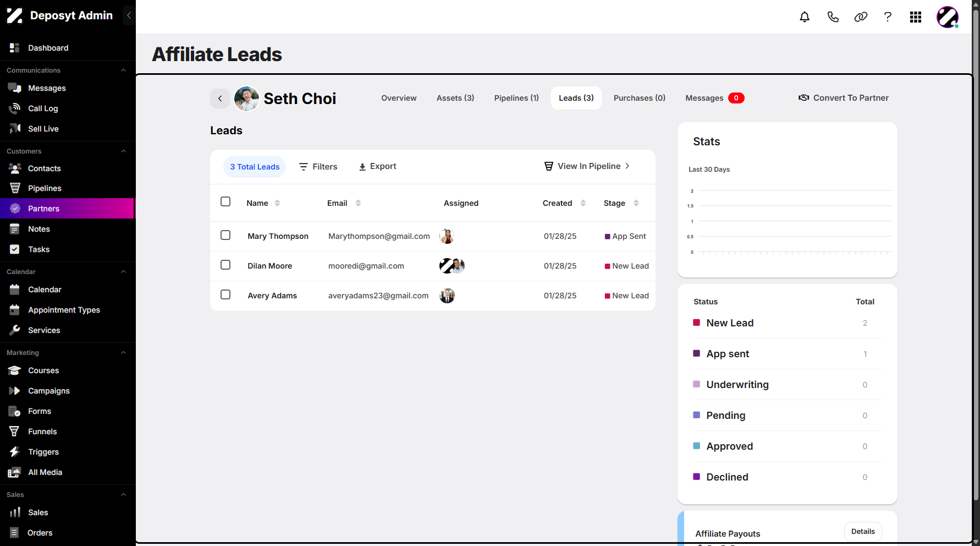
Task: Select all leads with header checkbox
Action: pos(225,201)
